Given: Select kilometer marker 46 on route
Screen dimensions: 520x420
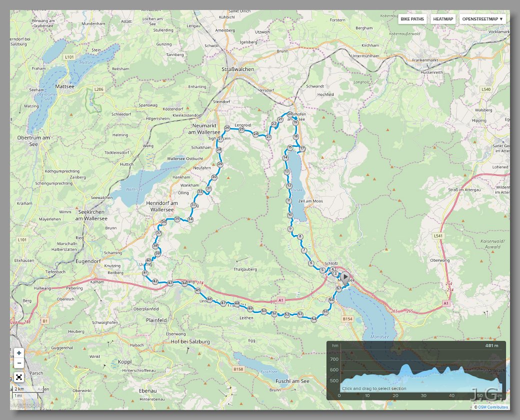Looking at the screenshot, I should tap(209, 299).
